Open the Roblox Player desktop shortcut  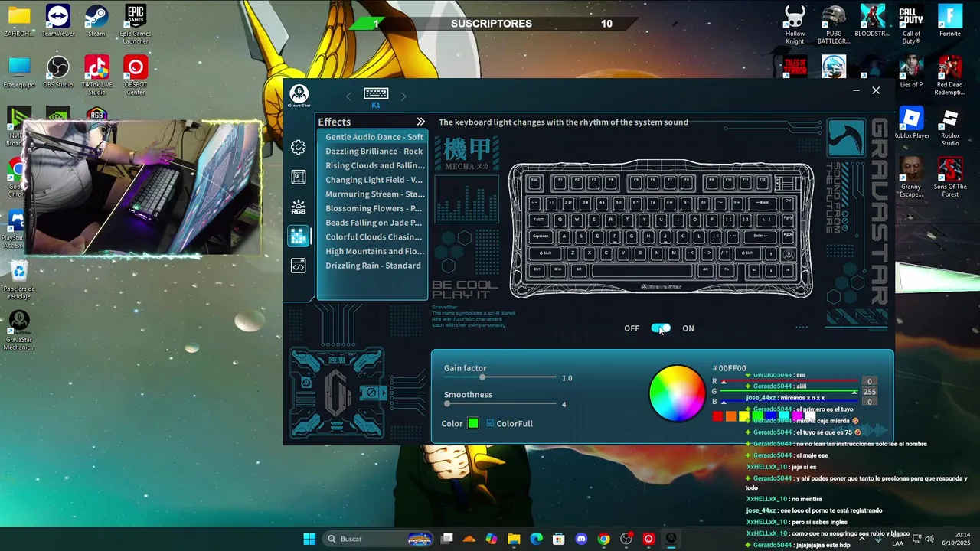911,123
